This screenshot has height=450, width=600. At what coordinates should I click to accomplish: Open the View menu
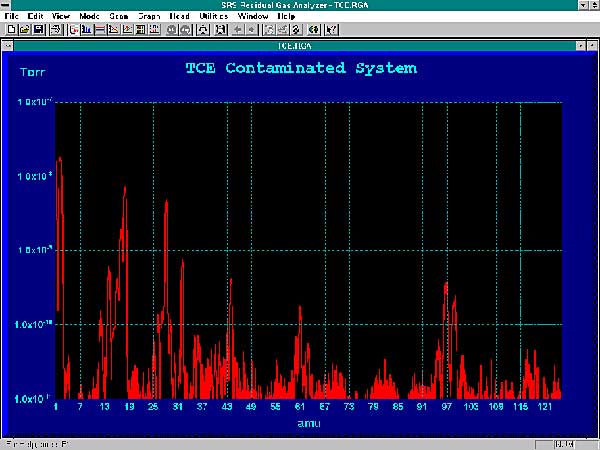61,17
